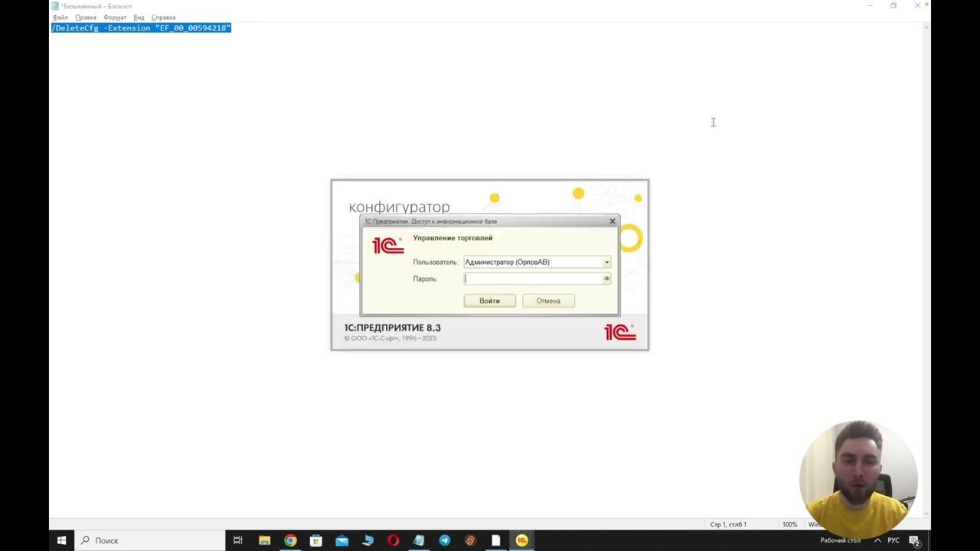Click the 100% zoom status text
The width and height of the screenshot is (980, 551).
coord(789,524)
